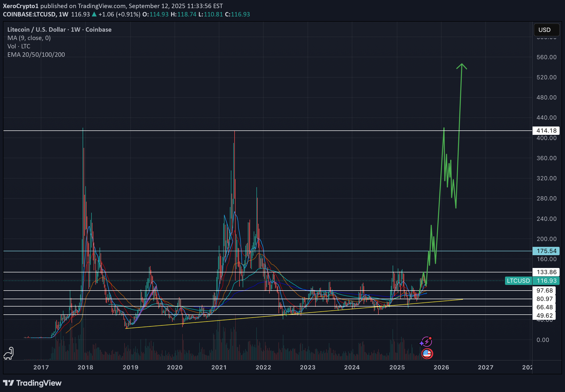Image resolution: width=565 pixels, height=392 pixels.
Task: Click the dinosaur icon in the chart corner
Action: point(9,353)
